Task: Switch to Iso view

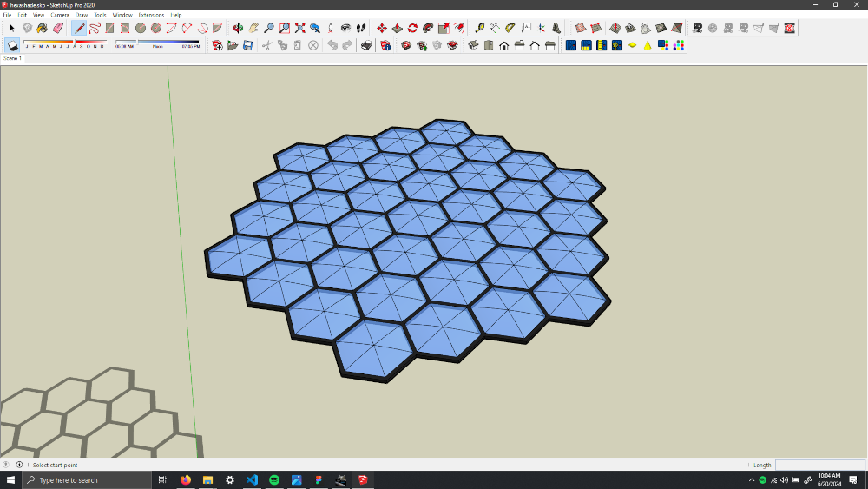Action: pos(473,45)
